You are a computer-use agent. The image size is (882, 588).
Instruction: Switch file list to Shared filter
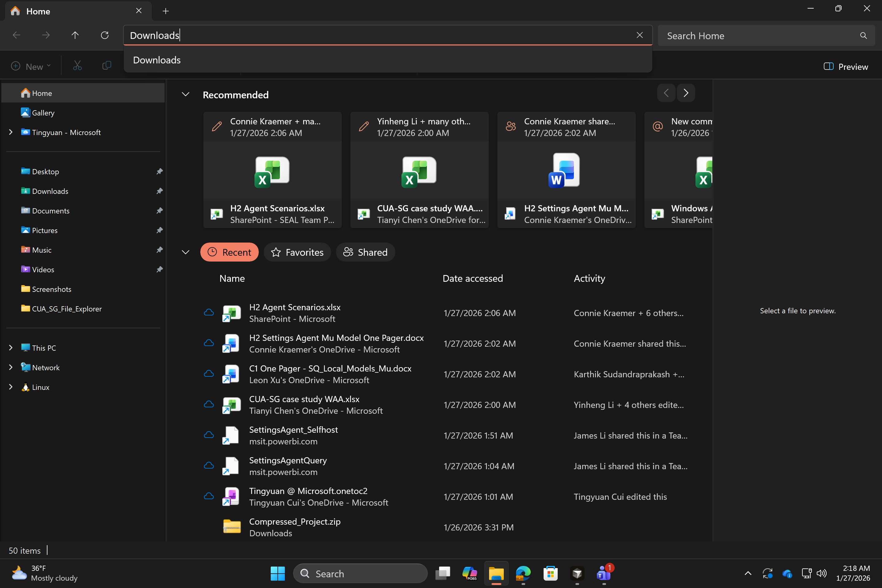pyautogui.click(x=365, y=252)
